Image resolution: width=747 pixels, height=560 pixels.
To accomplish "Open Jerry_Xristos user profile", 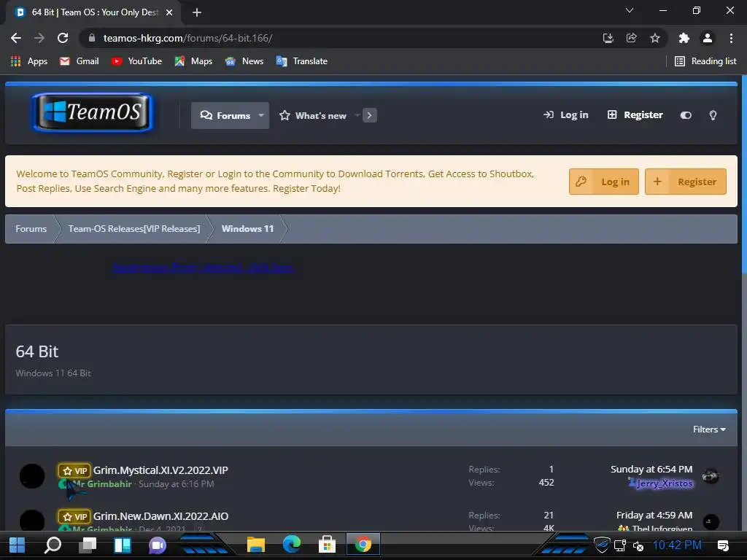I will [x=665, y=483].
